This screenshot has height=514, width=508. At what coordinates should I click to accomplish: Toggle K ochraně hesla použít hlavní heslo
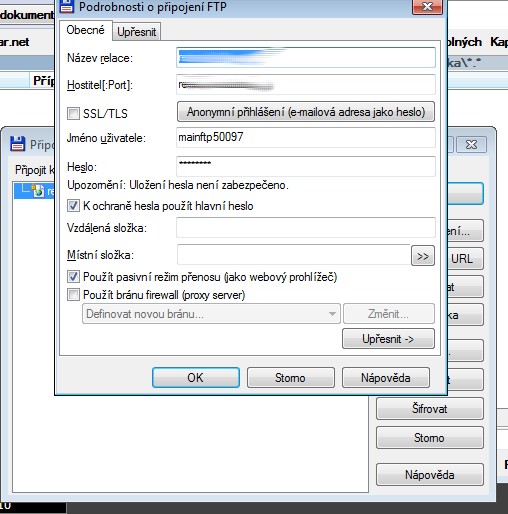[73, 206]
